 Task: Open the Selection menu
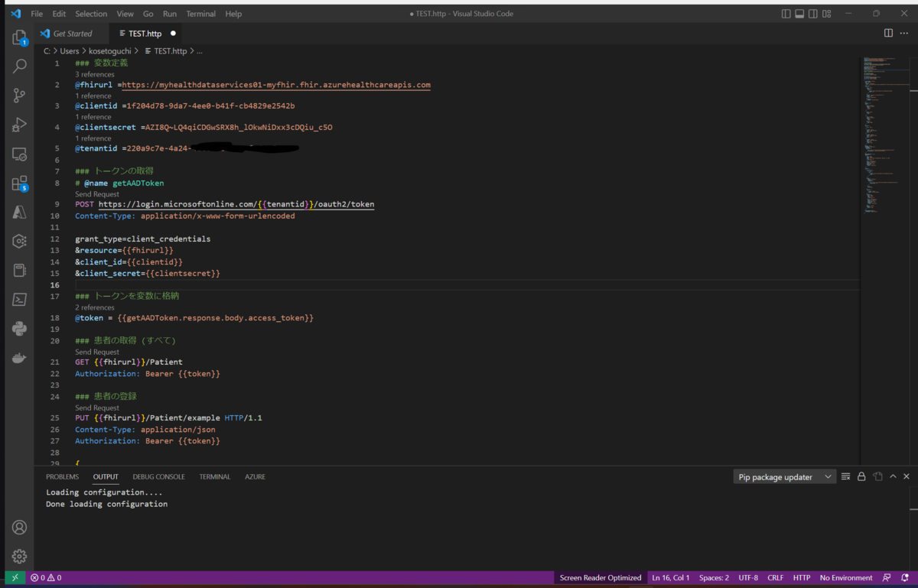click(x=91, y=14)
